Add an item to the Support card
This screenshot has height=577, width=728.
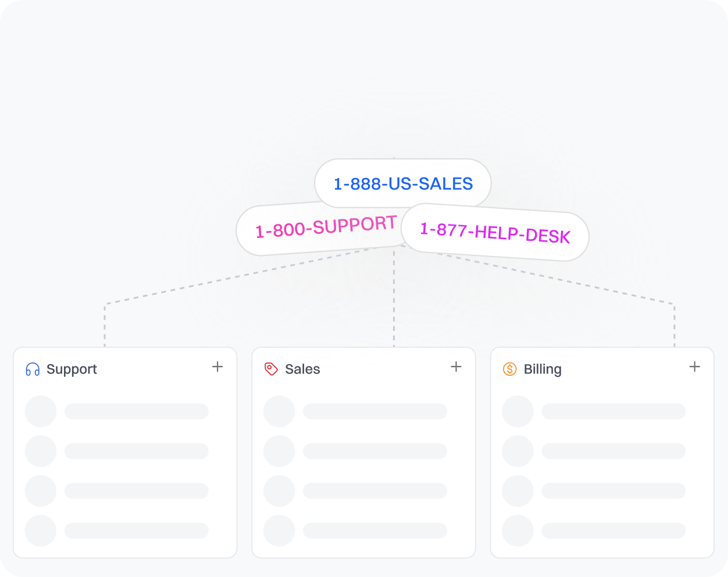point(217,367)
